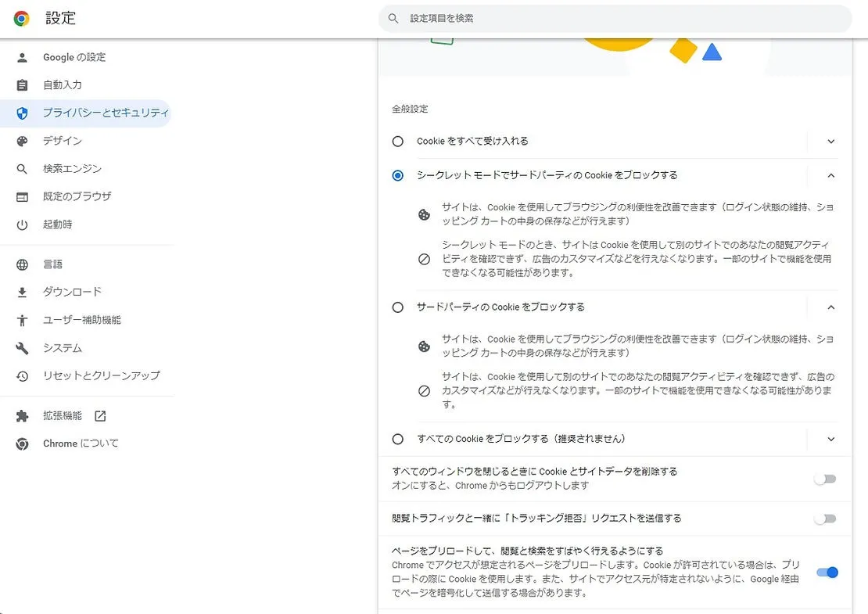Screen dimensions: 868x614
Task: Open the Chrome について page
Action: (x=81, y=443)
